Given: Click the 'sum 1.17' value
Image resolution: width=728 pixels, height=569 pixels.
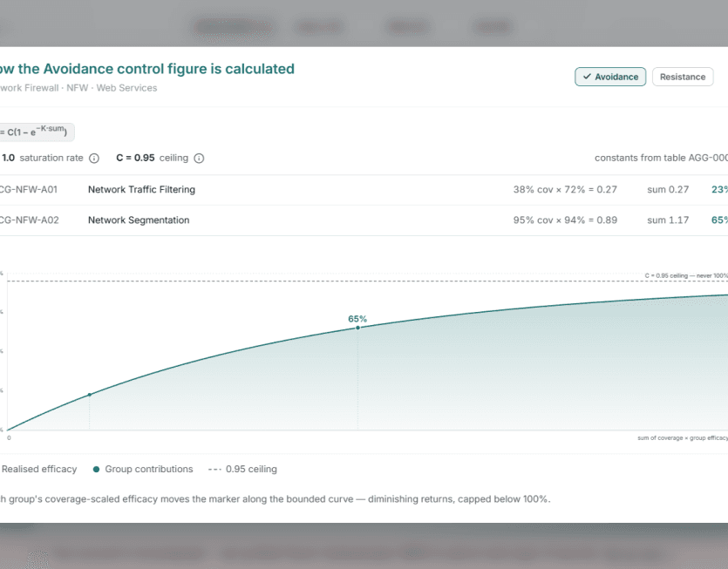Looking at the screenshot, I should point(668,220).
